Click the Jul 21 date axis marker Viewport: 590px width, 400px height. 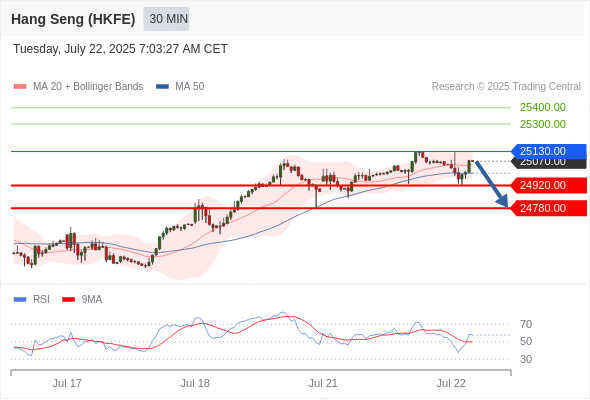(323, 383)
